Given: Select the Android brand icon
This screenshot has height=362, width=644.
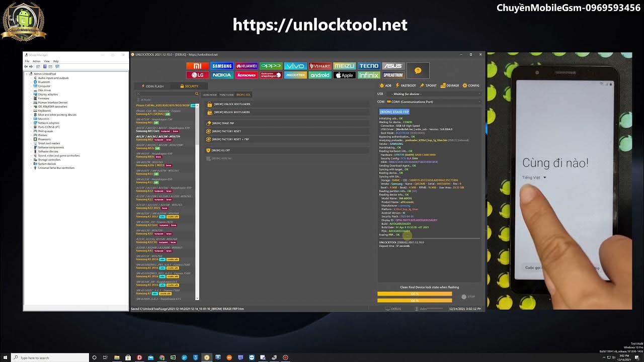Looking at the screenshot, I should [320, 75].
